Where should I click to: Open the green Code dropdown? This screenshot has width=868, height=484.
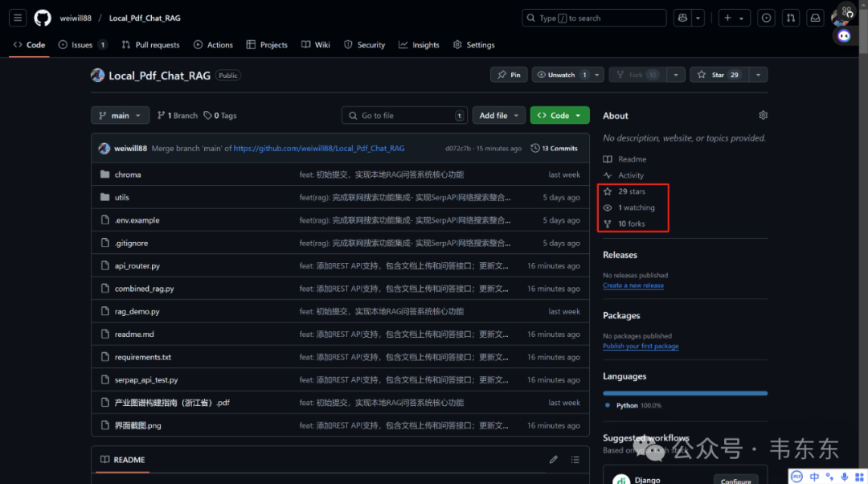tap(559, 115)
